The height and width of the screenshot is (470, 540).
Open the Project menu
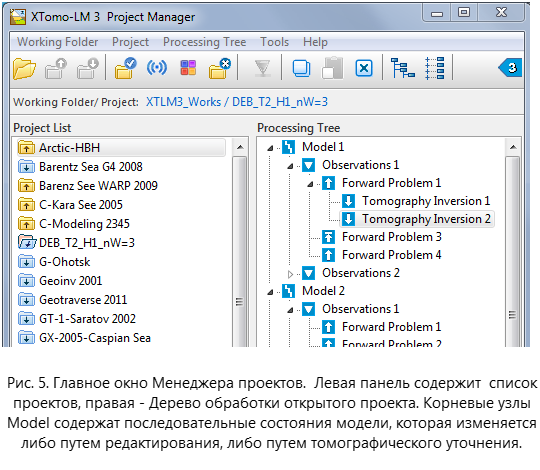(x=130, y=42)
